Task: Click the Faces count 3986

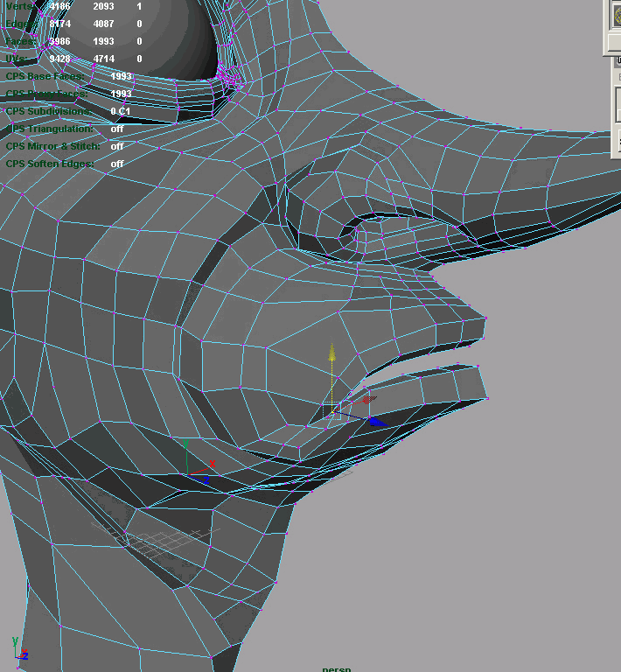Action: click(x=60, y=41)
